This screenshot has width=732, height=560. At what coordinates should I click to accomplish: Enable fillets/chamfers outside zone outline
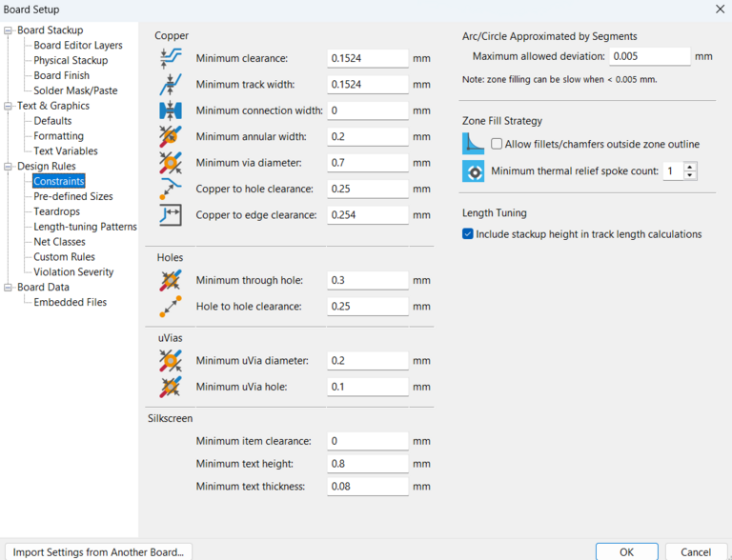pyautogui.click(x=497, y=144)
